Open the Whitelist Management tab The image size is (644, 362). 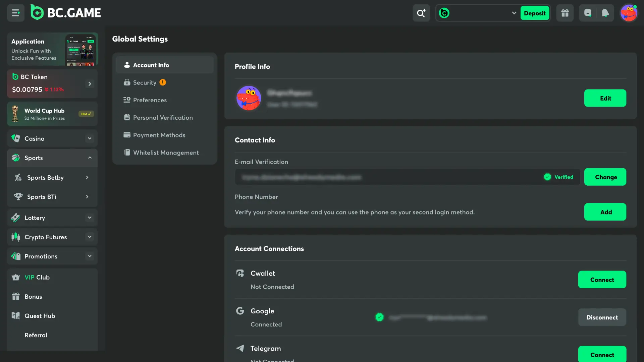165,153
